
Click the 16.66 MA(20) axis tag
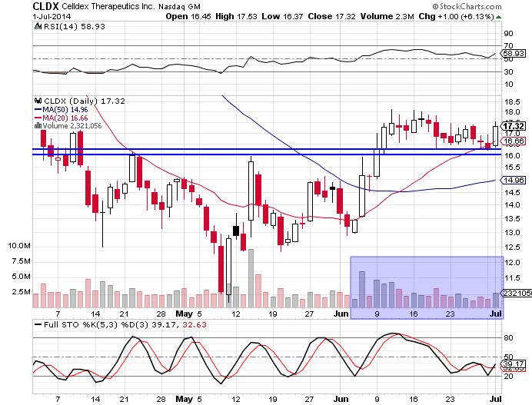click(x=514, y=141)
